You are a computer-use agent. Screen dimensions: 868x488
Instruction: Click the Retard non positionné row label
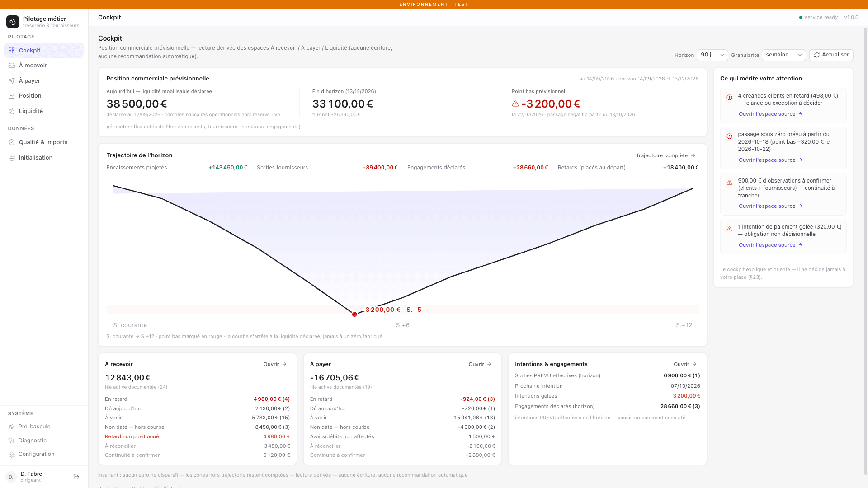(132, 436)
